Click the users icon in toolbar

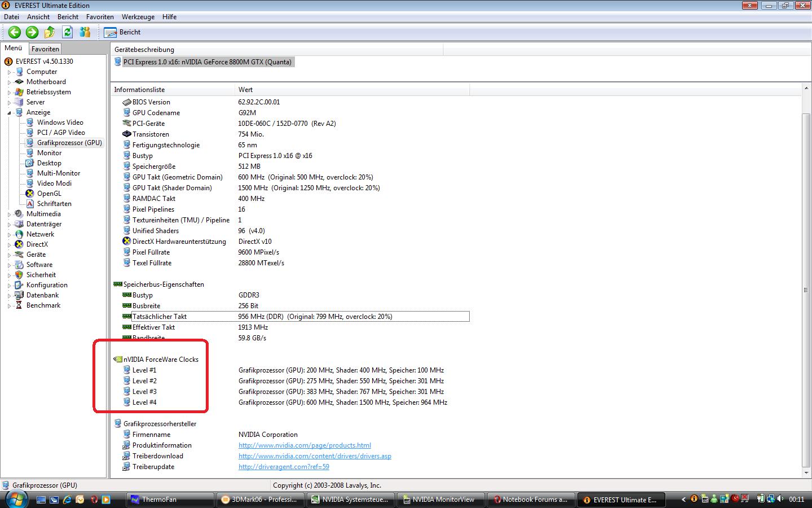(x=85, y=32)
